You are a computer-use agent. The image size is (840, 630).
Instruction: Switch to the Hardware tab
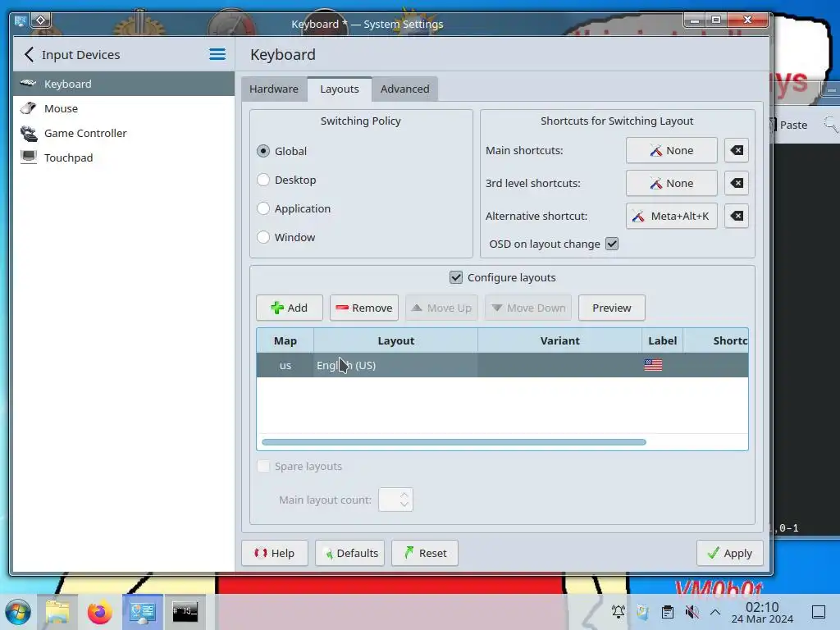274,89
